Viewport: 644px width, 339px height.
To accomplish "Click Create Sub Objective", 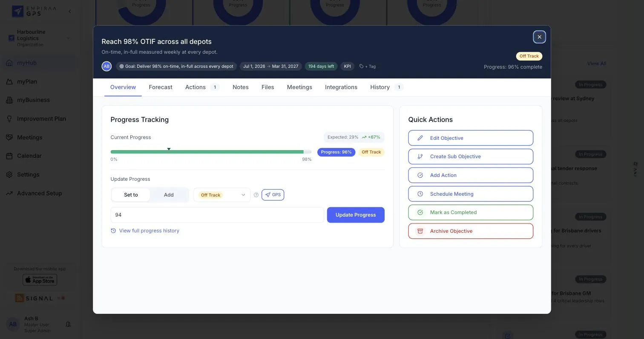I will (x=471, y=156).
